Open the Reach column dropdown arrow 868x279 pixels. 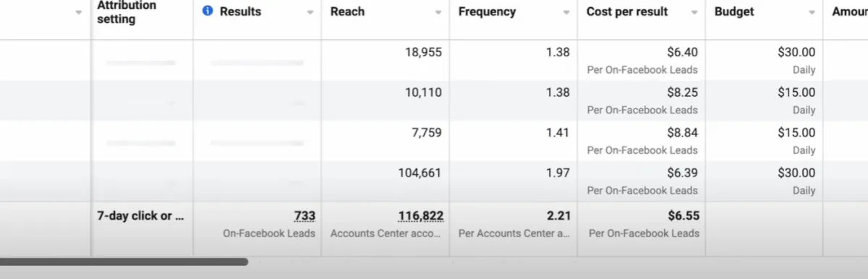pyautogui.click(x=438, y=13)
